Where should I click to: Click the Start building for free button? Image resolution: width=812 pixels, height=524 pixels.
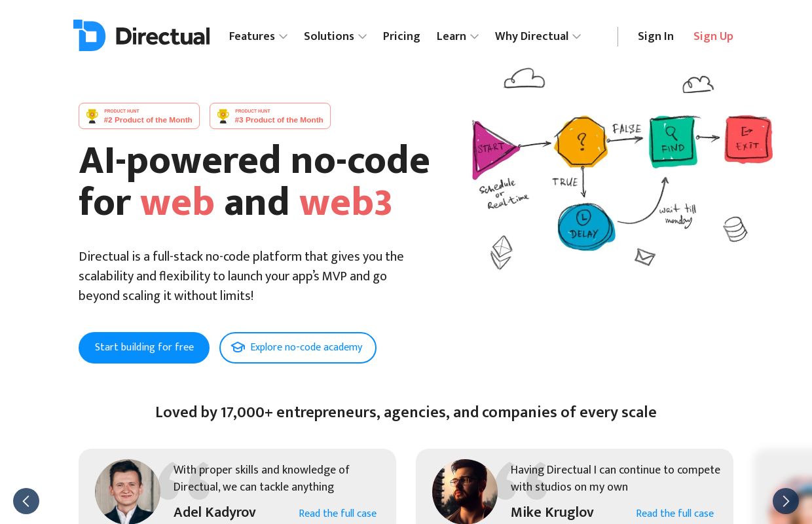coord(144,347)
